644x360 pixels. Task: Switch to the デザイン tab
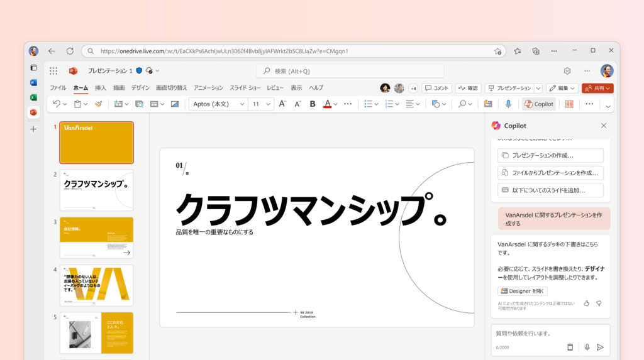coord(140,88)
